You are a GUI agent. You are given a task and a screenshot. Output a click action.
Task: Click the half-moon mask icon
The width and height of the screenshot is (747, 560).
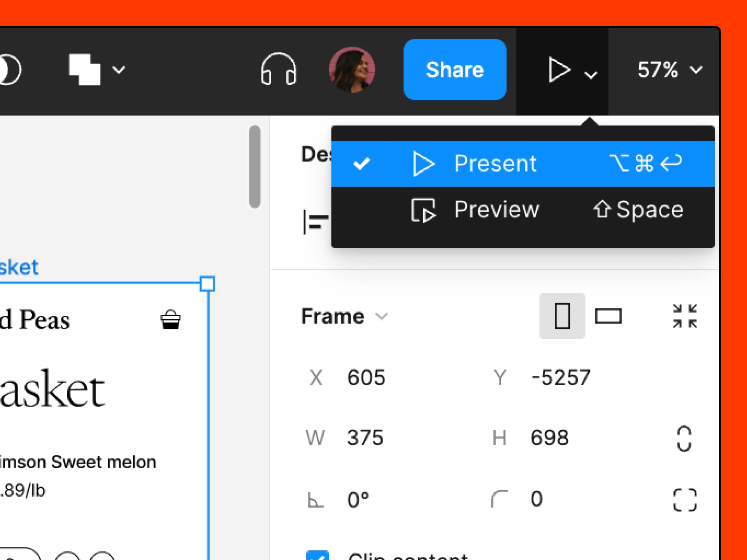tap(10, 70)
